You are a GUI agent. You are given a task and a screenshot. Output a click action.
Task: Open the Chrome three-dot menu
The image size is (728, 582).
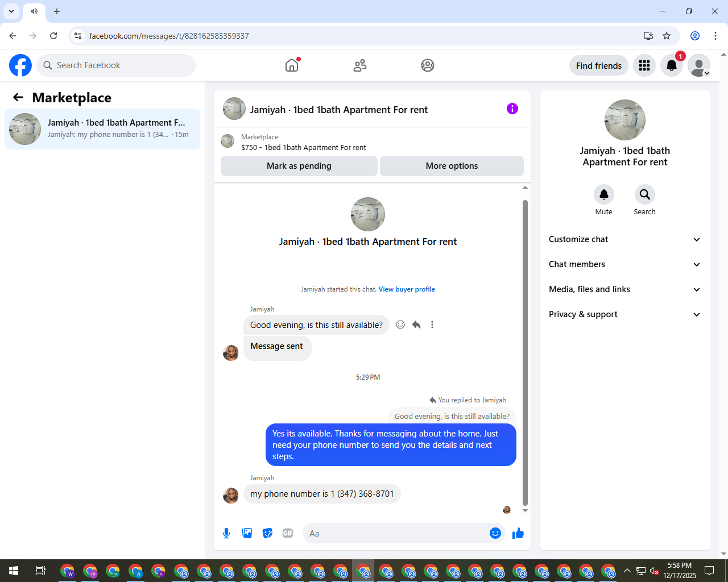coord(715,36)
